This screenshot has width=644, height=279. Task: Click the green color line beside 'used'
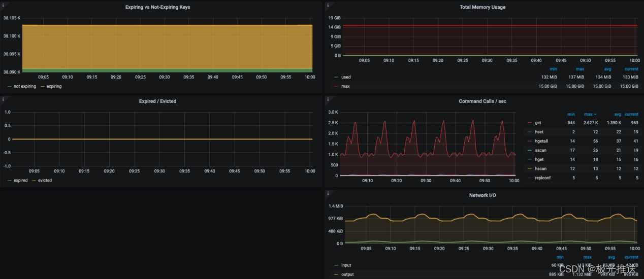click(336, 78)
